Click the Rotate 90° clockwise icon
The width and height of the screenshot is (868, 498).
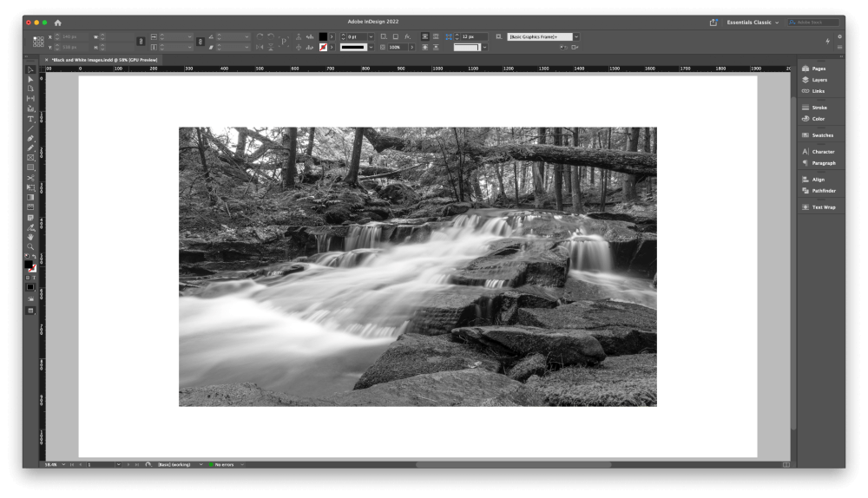(260, 36)
